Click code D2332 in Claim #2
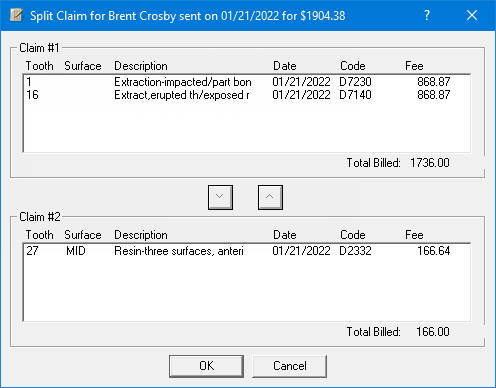The image size is (496, 388). tap(355, 251)
